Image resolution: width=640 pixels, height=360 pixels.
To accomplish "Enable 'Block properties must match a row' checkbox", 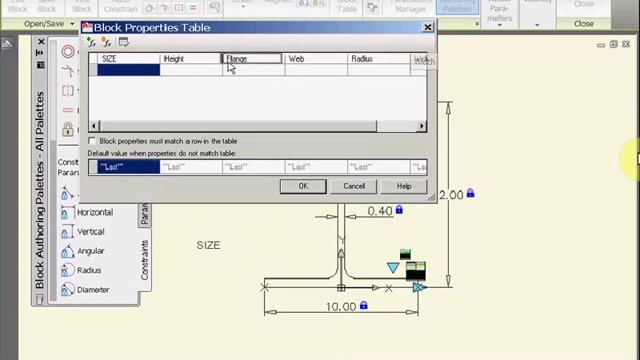I will [x=92, y=141].
